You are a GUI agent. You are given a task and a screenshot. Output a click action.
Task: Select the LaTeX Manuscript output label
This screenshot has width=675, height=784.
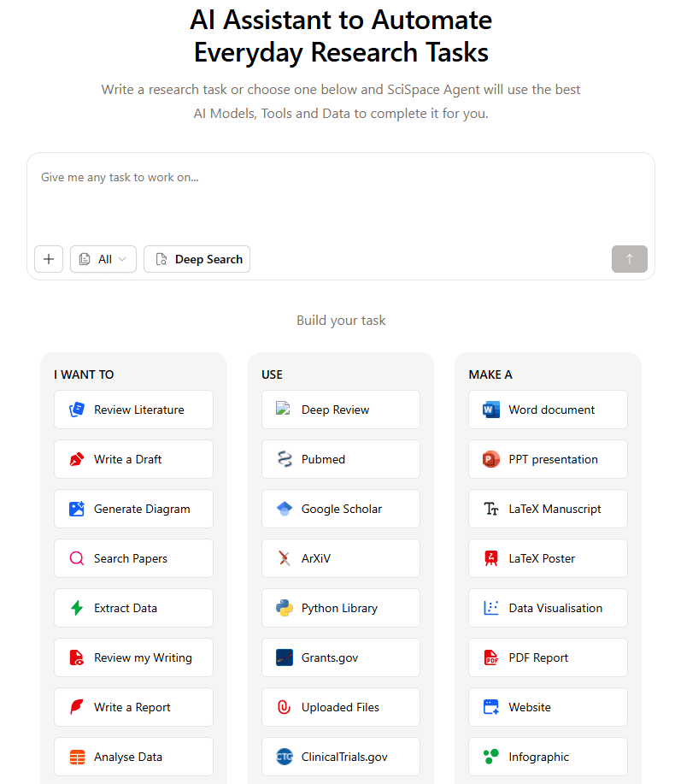pyautogui.click(x=555, y=509)
